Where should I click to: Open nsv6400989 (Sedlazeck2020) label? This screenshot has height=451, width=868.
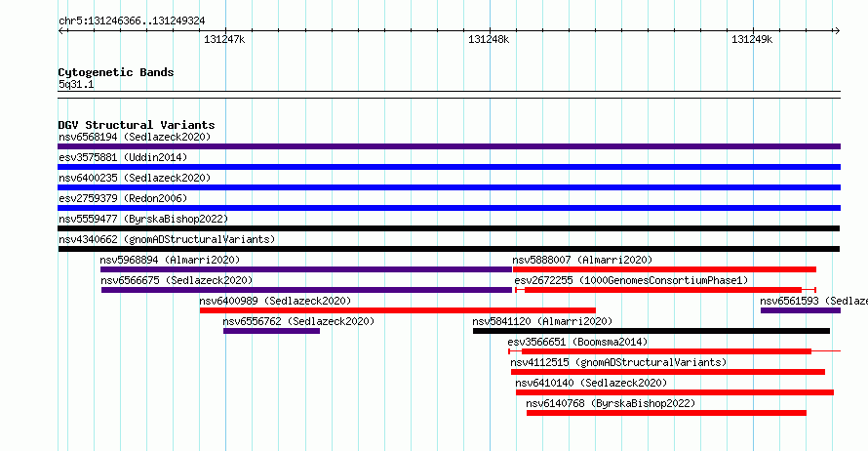click(x=275, y=301)
